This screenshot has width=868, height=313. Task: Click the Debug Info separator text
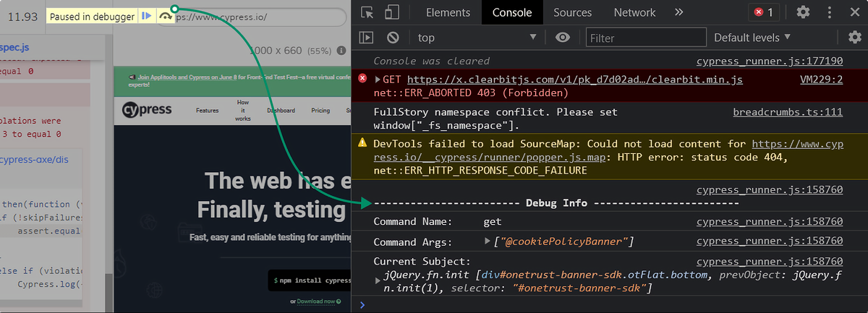click(556, 203)
